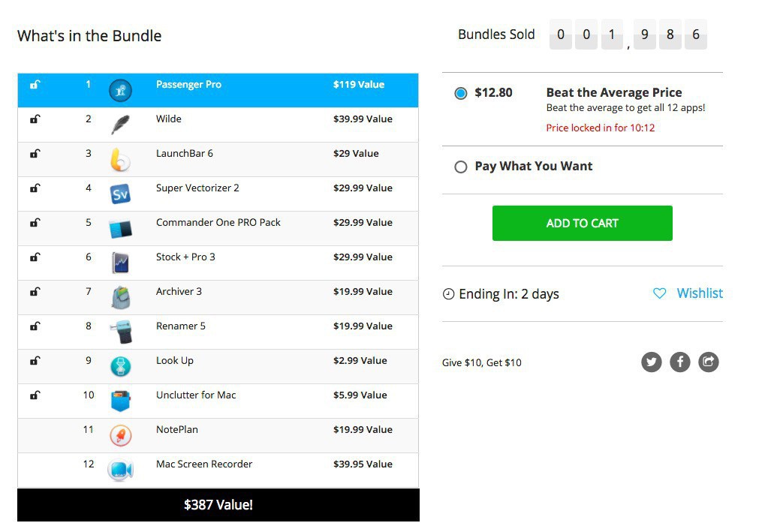The image size is (762, 532).
Task: Click the unlock icon in LaunchBar 6 row
Action: click(x=35, y=154)
